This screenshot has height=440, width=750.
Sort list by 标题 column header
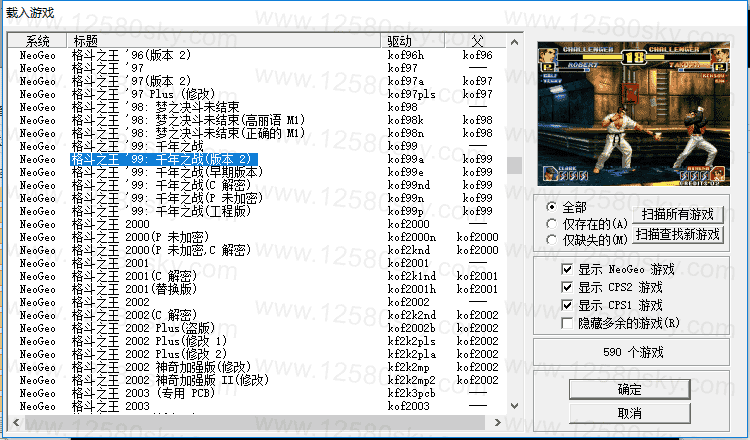coord(224,41)
